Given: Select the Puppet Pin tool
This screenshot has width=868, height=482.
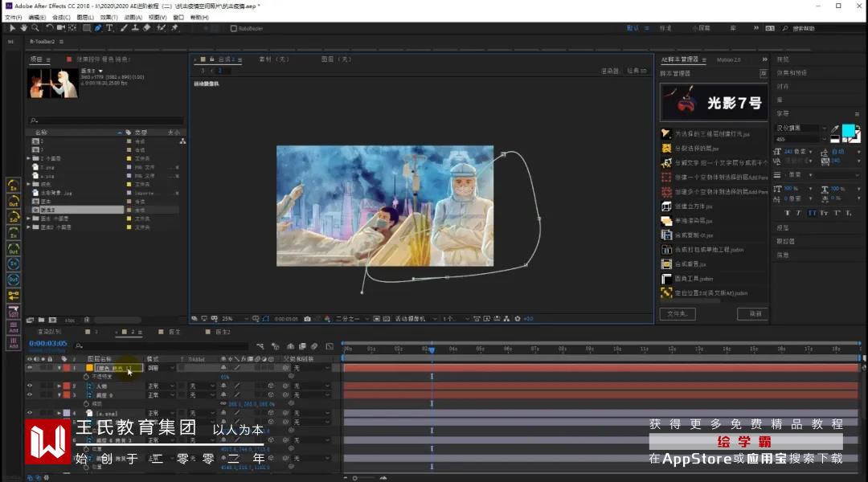Looking at the screenshot, I should point(175,27).
